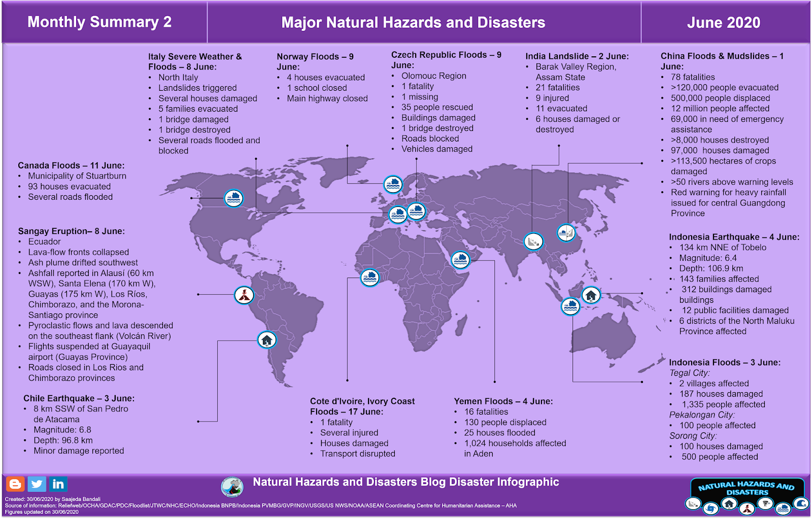Open the Blogger social link
812x521 pixels.
tap(16, 484)
